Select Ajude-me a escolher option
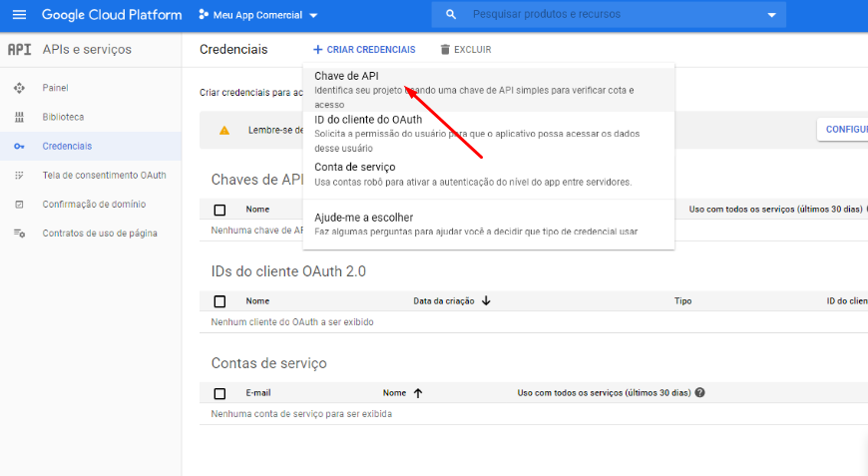 pos(489,224)
